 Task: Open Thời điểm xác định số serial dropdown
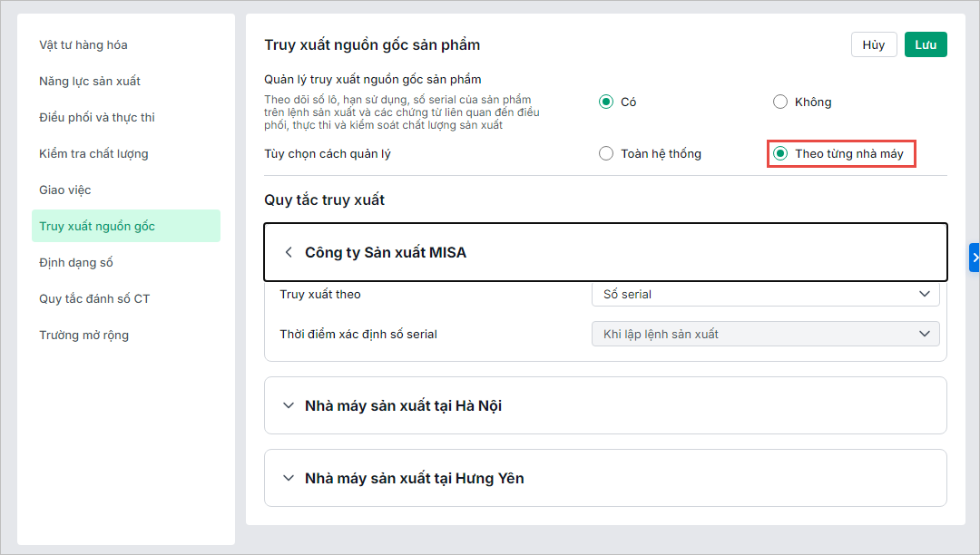click(765, 335)
